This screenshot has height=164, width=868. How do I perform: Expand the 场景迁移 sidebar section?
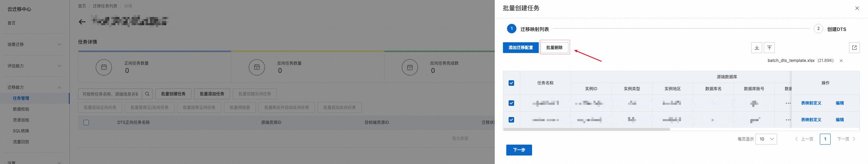[x=34, y=44]
